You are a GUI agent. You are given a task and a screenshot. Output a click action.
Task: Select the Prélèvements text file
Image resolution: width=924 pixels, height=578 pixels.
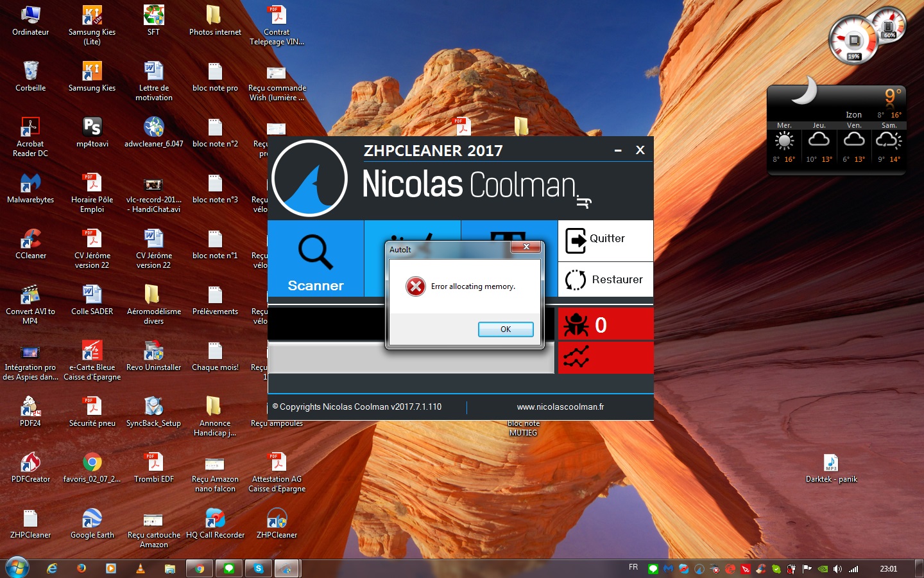click(215, 300)
